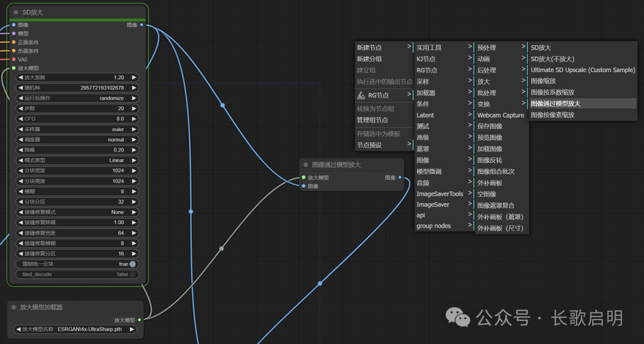Open the 运行后操作 randomize dropdown

click(77, 98)
